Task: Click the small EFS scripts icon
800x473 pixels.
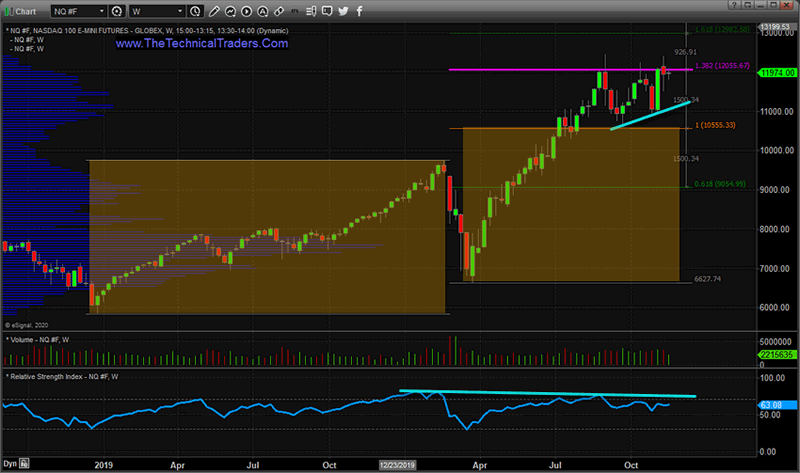Action: [294, 11]
